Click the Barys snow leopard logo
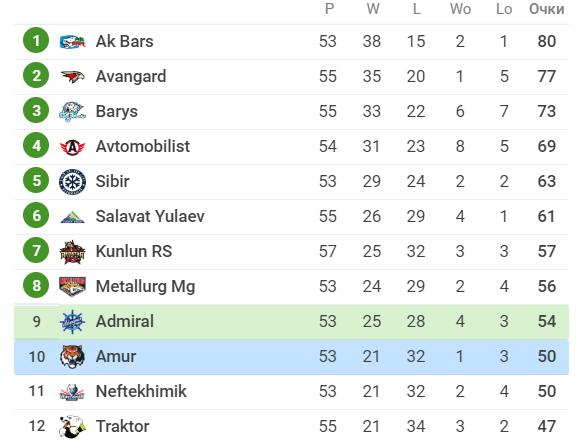582x444 pixels. pos(72,111)
